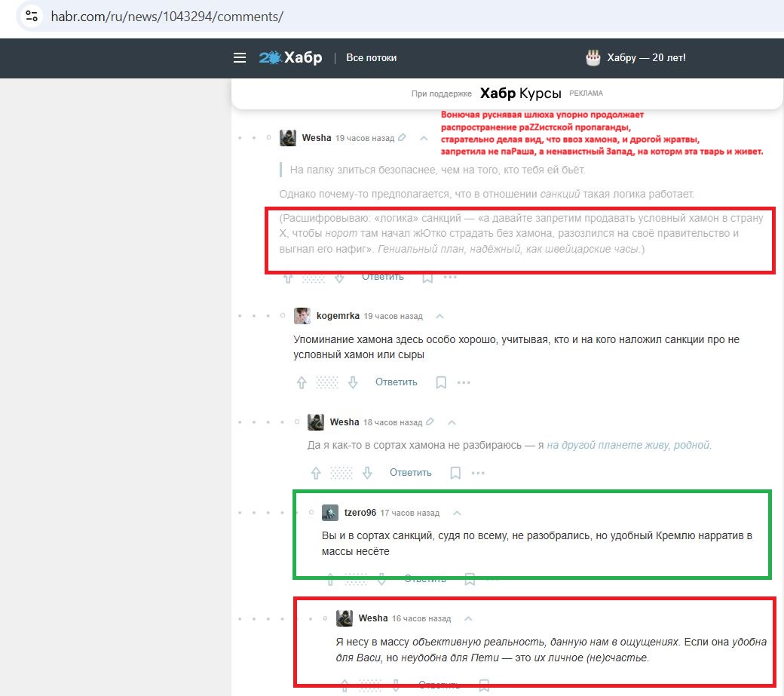Open Wesha's avatar on the 18 часов назад comment
The width and height of the screenshot is (784, 696).
point(316,422)
